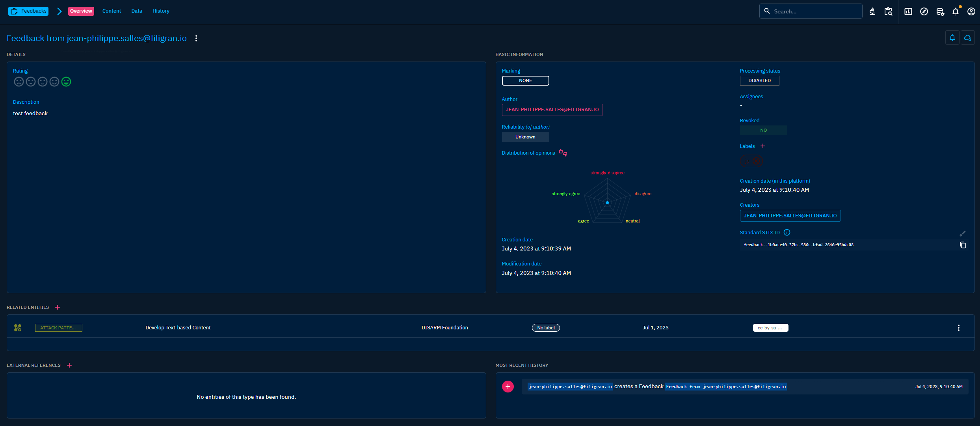
Task: Click the JEAN-PHILIPPE.SALLES@FILIGRAN.IO author chip
Action: point(552,110)
